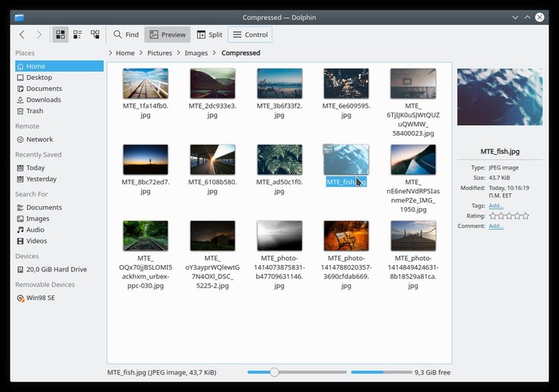Open the Control menu
Screen dimensions: 559x392
coord(250,34)
